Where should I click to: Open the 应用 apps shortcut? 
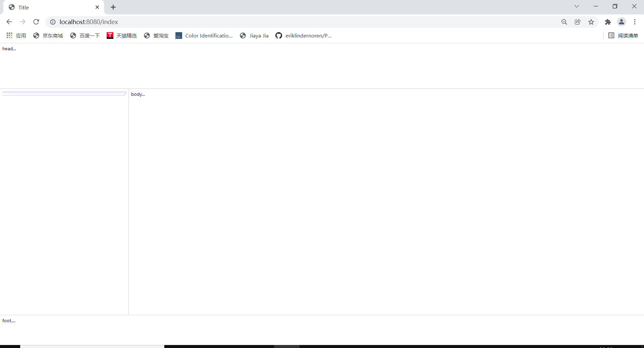coord(16,36)
